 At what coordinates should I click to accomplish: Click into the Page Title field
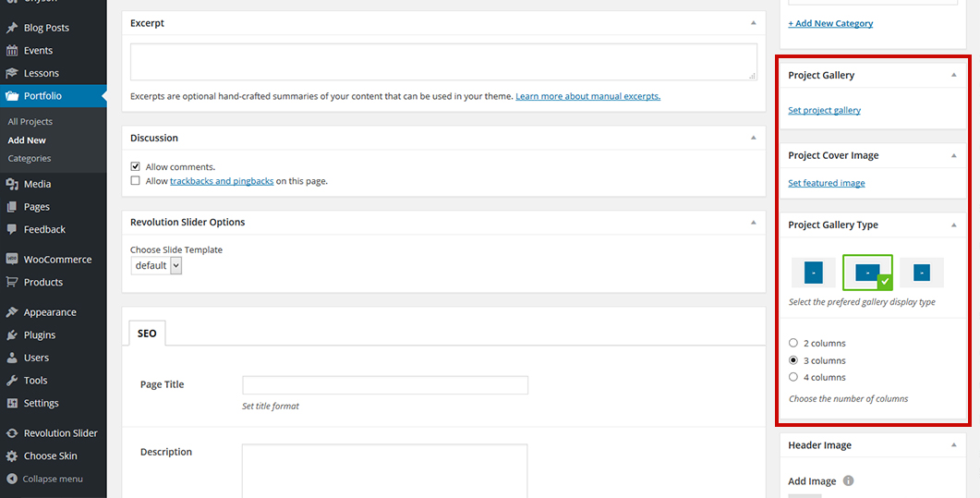pyautogui.click(x=385, y=385)
